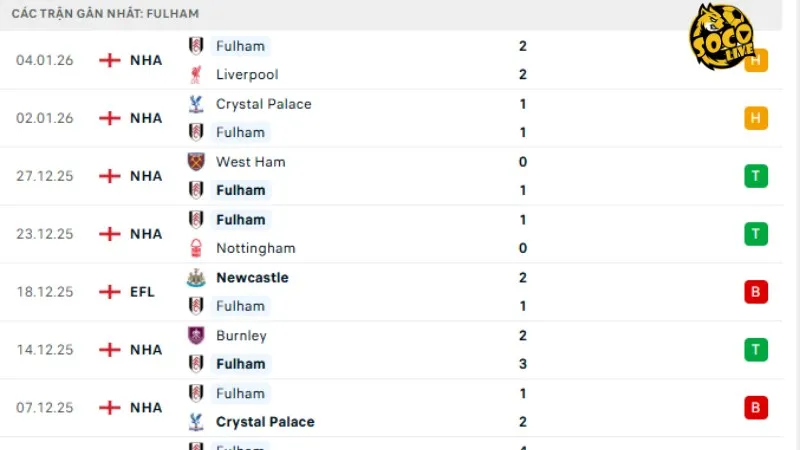Screen dimensions: 800x450
Task: Open the Liverpool team name
Action: (247, 75)
